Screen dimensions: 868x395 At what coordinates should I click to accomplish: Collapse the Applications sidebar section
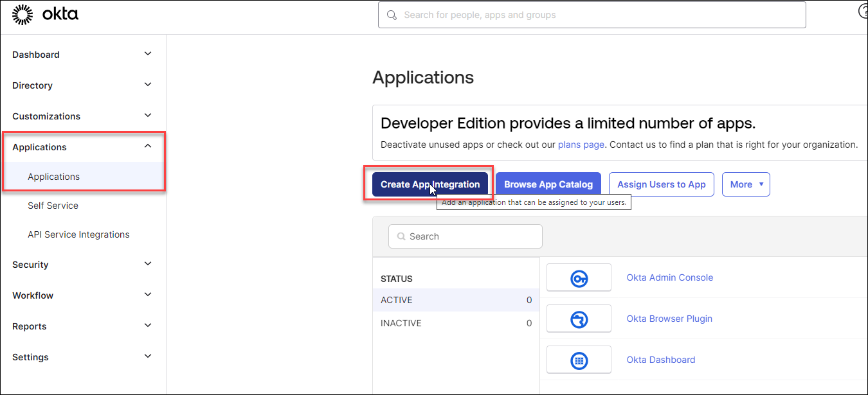148,146
